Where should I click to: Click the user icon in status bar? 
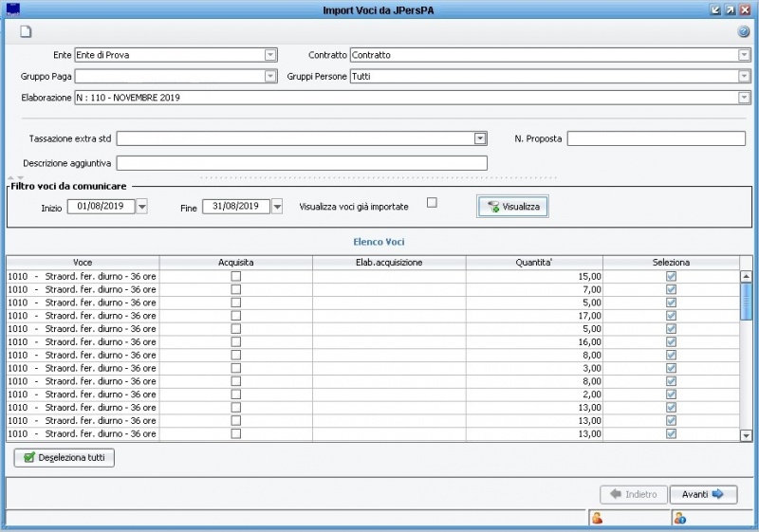pos(597,518)
